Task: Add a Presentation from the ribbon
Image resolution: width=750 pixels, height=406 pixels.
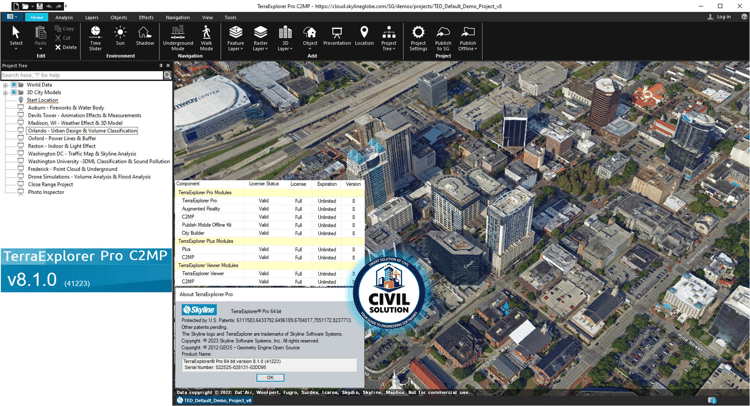Action: [337, 36]
